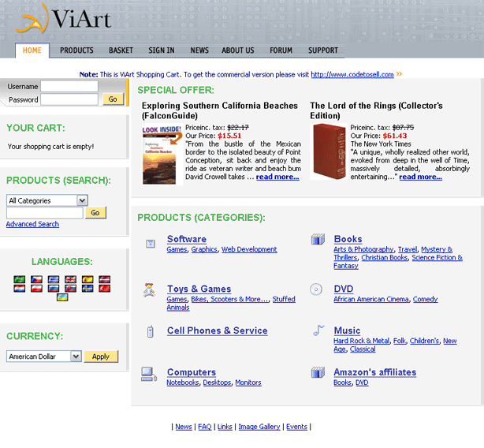Open the Web Development subcategory
The image size is (484, 448).
(249, 249)
